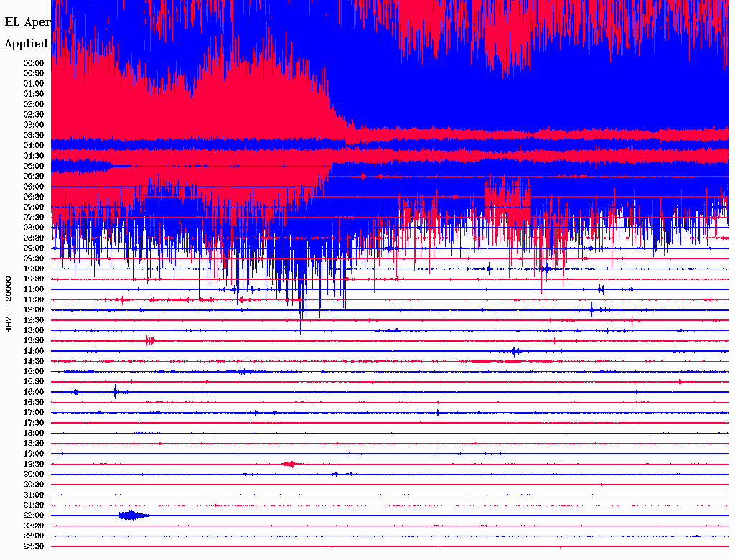Click the red seismic event on the 19:30 trace

(291, 465)
